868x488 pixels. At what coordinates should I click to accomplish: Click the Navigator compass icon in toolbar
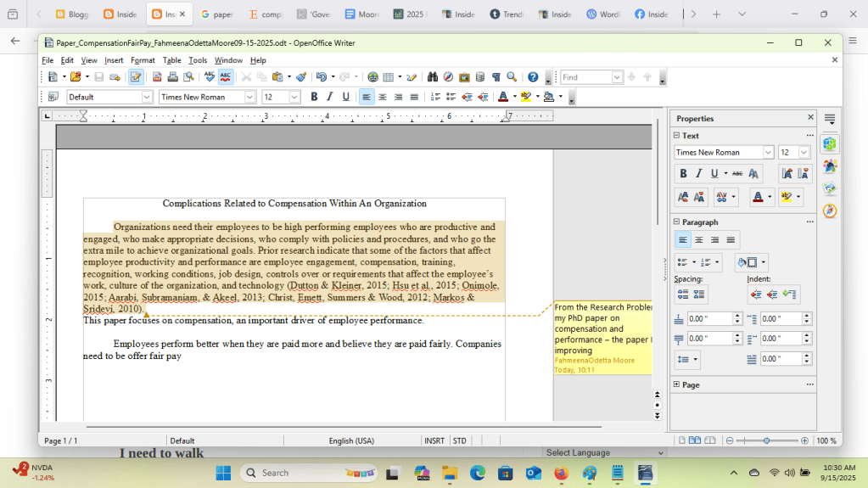point(448,77)
